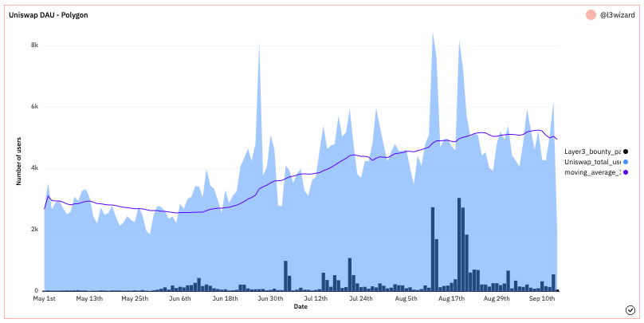Click the Sep 10th x-axis label
Viewport: 644px width, 323px height.
click(541, 299)
